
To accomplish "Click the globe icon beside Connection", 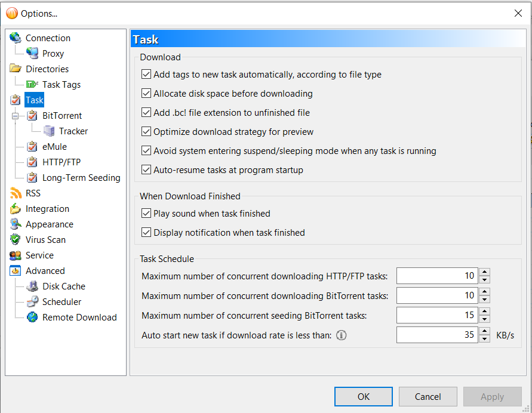I will point(15,38).
